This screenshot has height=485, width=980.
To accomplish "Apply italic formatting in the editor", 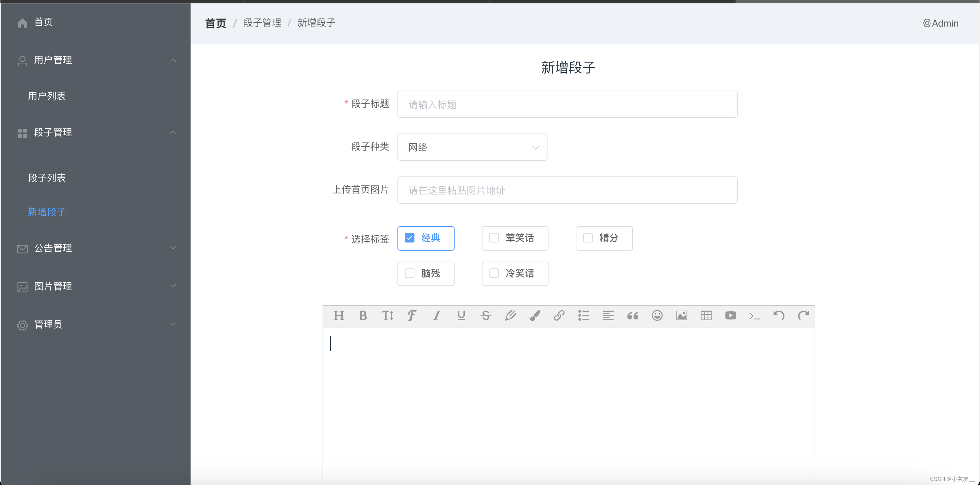I will (x=436, y=316).
